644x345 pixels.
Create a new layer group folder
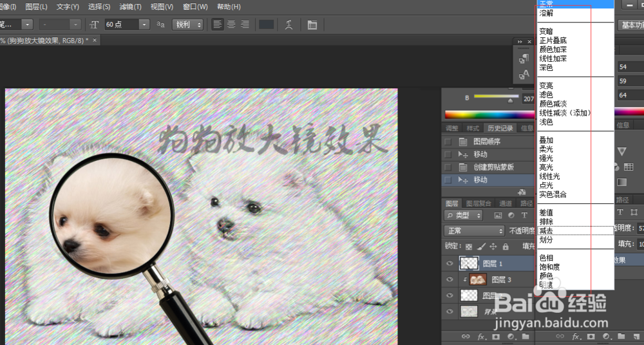point(526,337)
